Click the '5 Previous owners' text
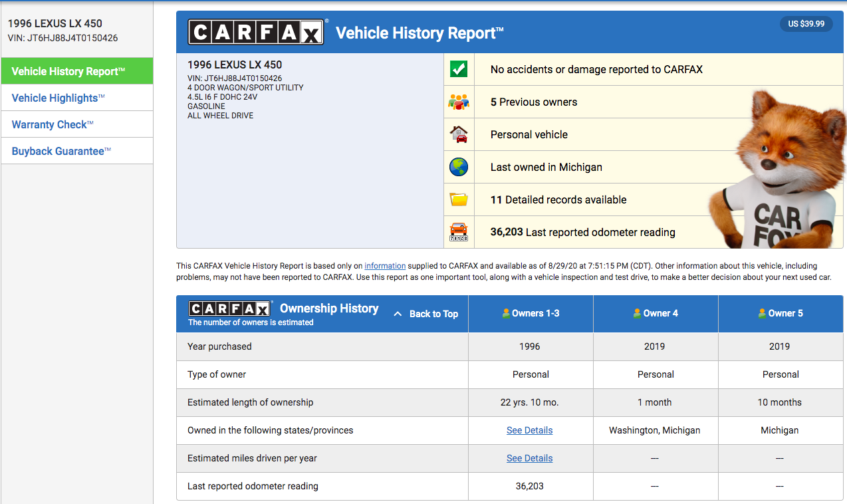This screenshot has width=847, height=504. [x=534, y=102]
